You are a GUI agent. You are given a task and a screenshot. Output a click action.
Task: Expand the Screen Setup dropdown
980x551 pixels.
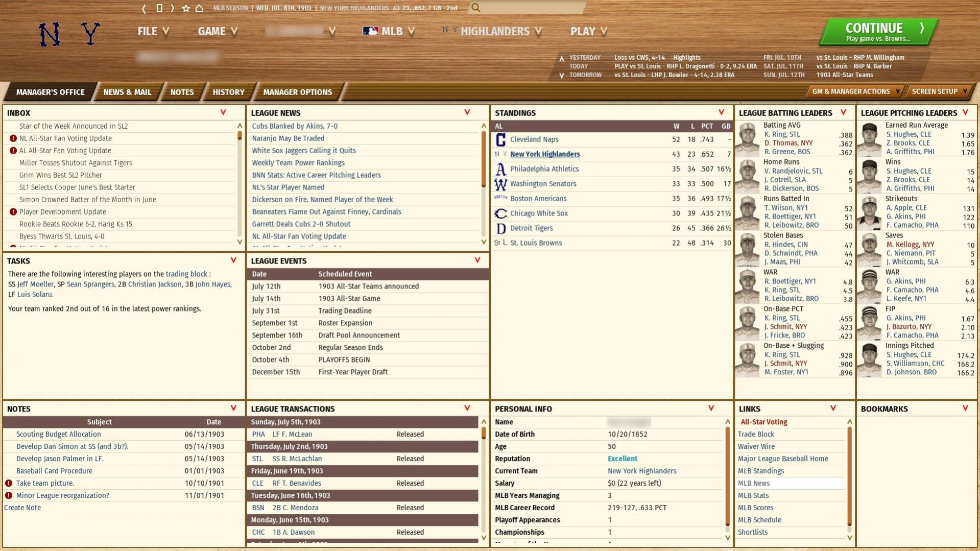[939, 91]
